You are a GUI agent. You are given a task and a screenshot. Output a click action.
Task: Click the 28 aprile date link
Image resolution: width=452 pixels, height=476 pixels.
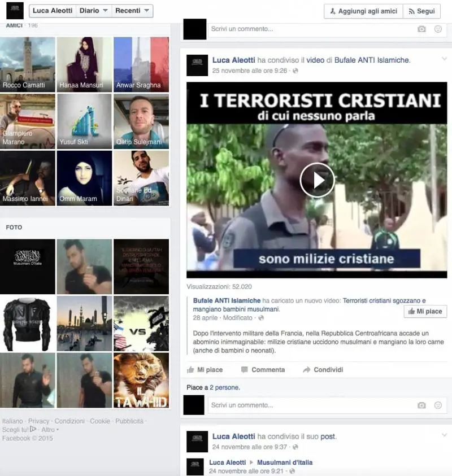pos(205,318)
